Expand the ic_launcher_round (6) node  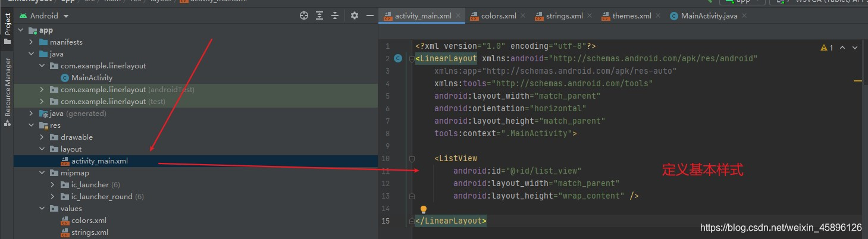click(53, 197)
